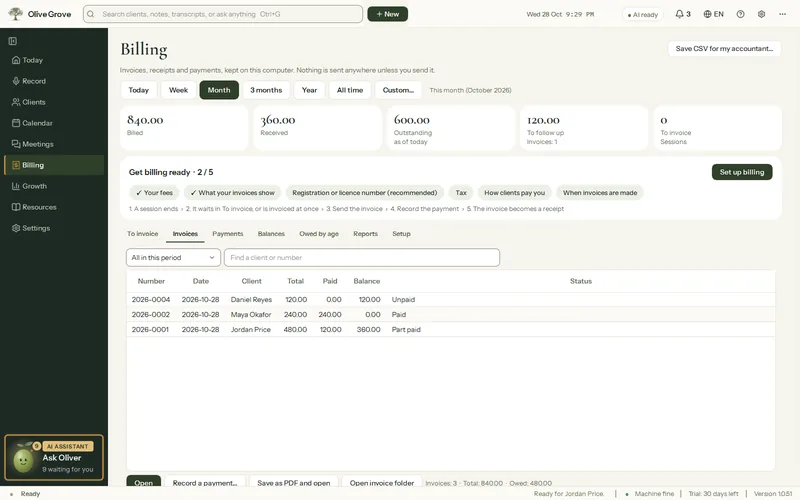Click the Open invoice button

tap(143, 482)
